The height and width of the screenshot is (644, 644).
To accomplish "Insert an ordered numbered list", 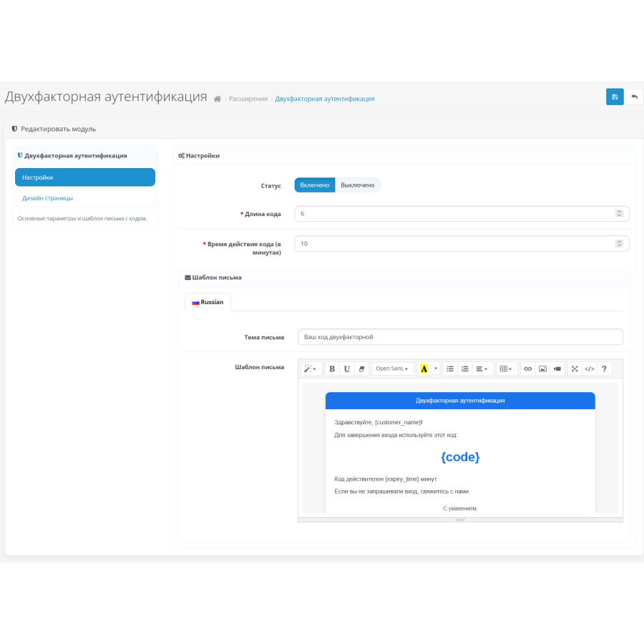I will 465,369.
